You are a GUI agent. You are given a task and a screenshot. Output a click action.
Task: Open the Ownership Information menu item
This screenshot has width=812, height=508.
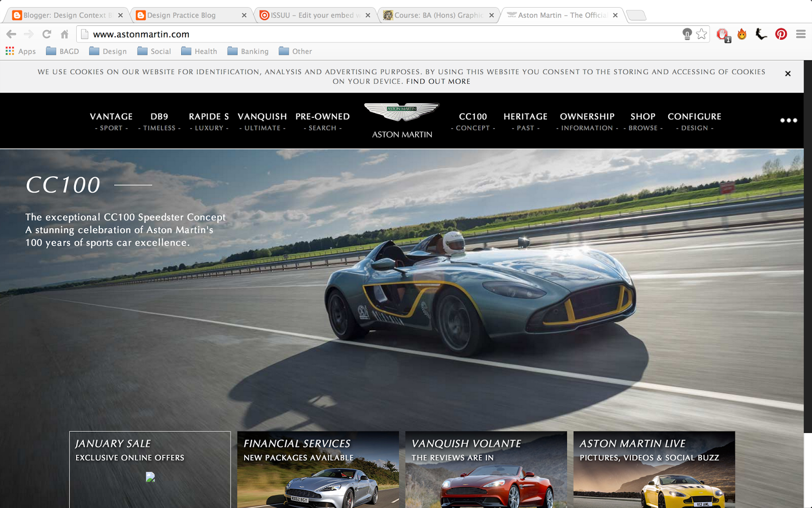[x=587, y=121]
